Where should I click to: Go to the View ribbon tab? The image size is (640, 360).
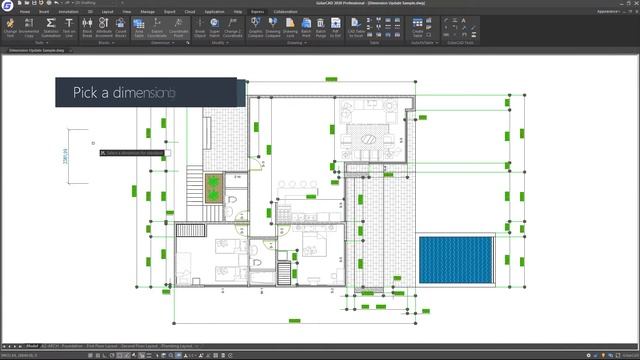coord(127,12)
